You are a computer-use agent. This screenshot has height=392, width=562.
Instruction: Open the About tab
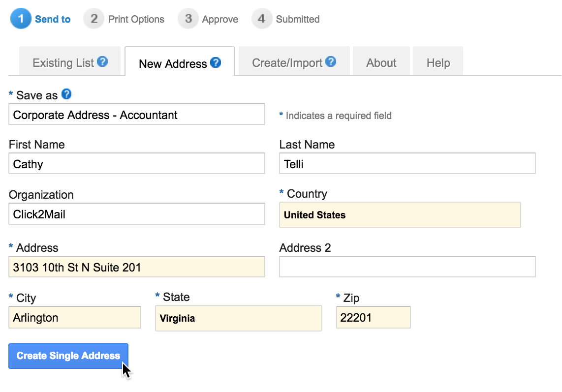(381, 61)
